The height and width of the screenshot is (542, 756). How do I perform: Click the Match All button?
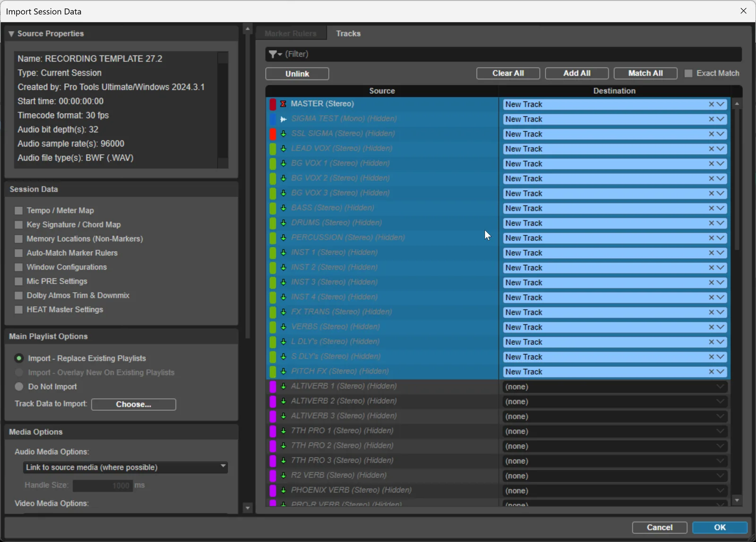click(x=645, y=73)
